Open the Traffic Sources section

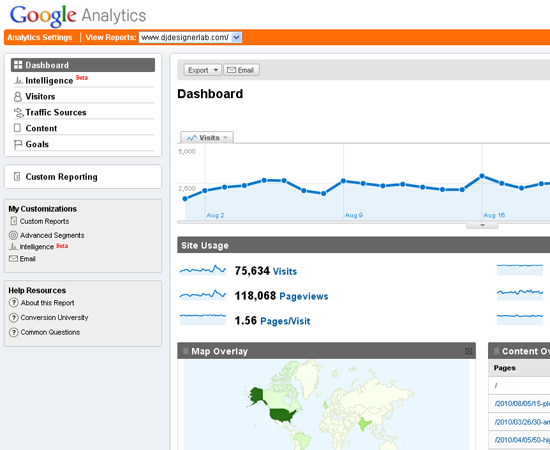point(56,113)
